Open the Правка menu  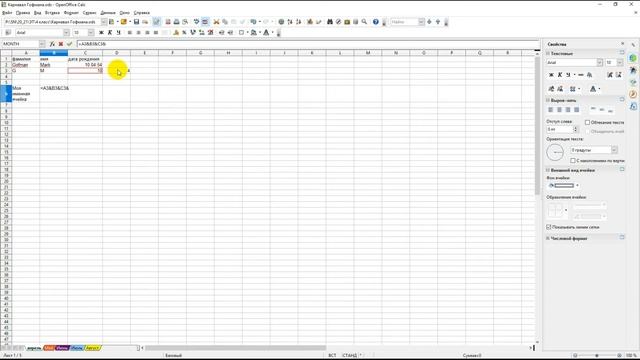click(23, 13)
